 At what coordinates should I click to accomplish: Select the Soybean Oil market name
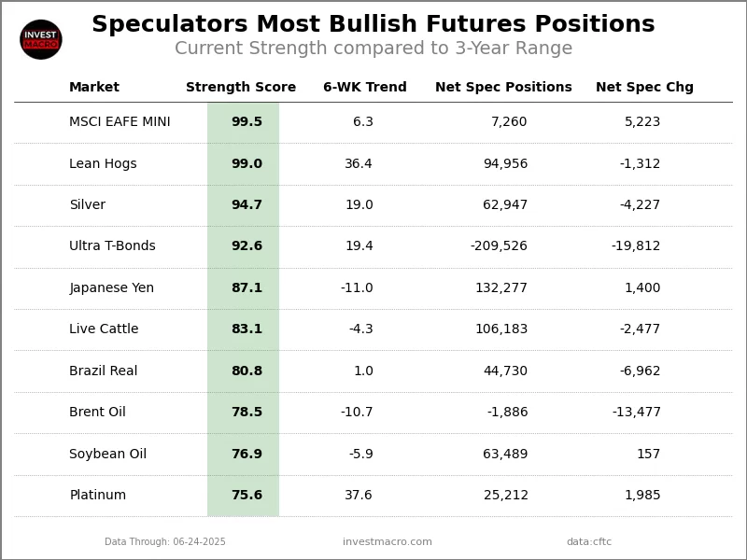(x=107, y=455)
